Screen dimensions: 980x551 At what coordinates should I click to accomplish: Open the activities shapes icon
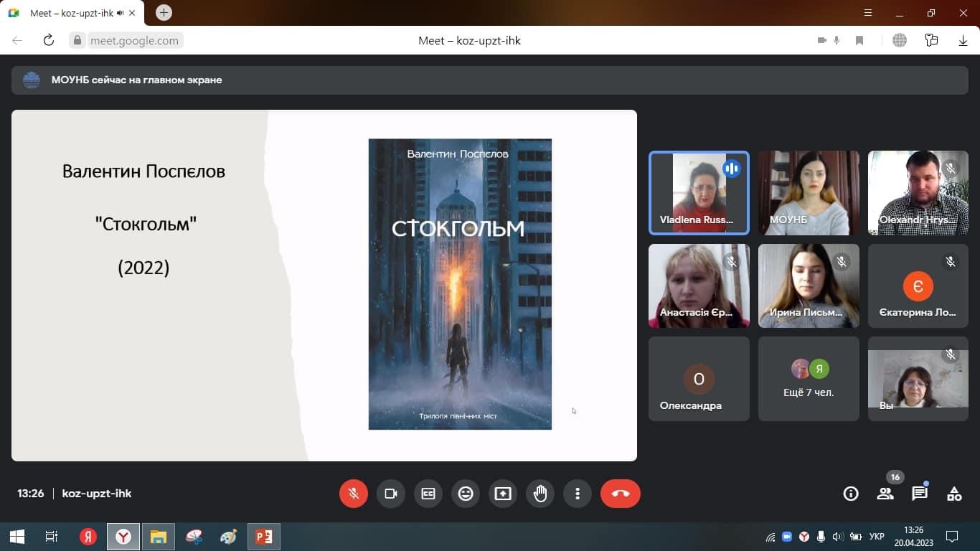[x=954, y=494]
